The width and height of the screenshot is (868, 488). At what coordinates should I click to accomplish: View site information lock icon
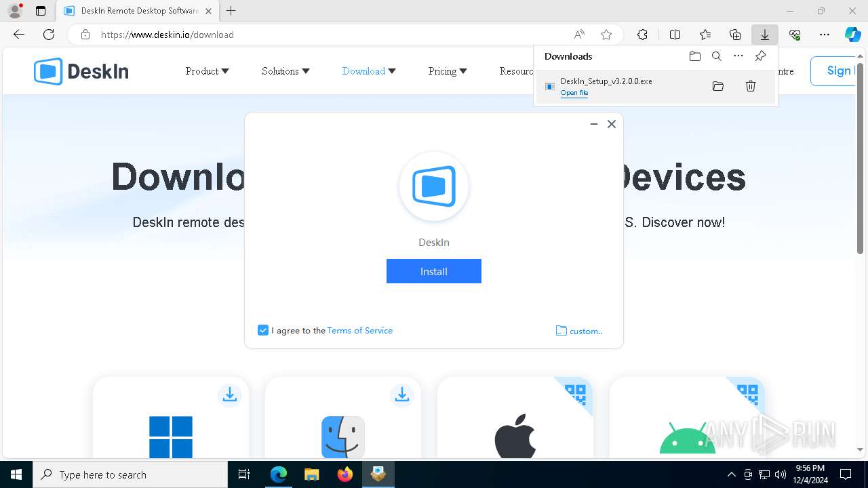[x=85, y=35]
